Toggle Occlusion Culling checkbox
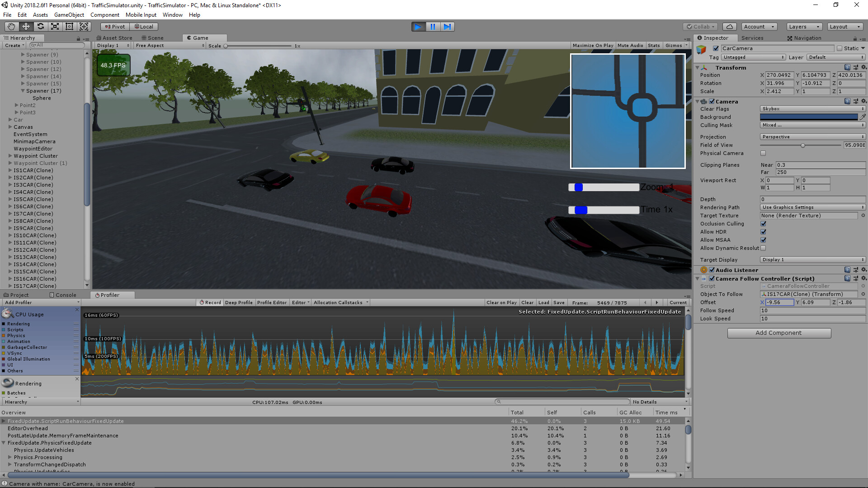This screenshot has width=868, height=488. pyautogui.click(x=763, y=224)
